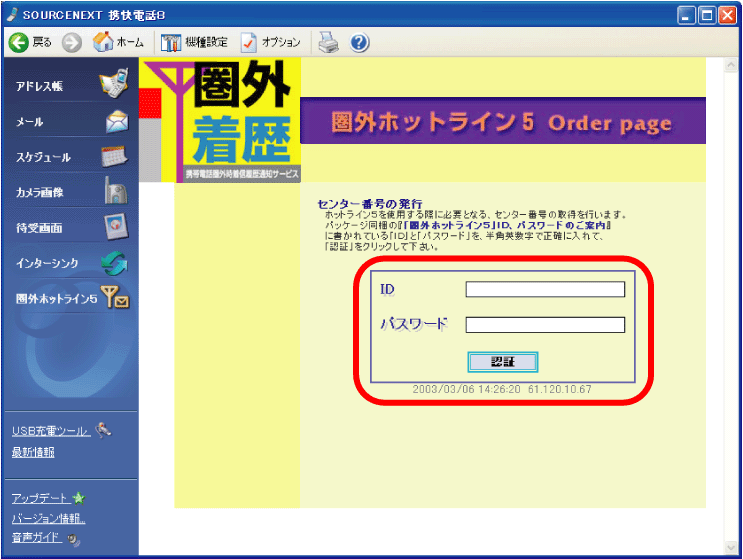This screenshot has height=559, width=743.
Task: Click the 認証 authenticate button
Action: tap(502, 362)
